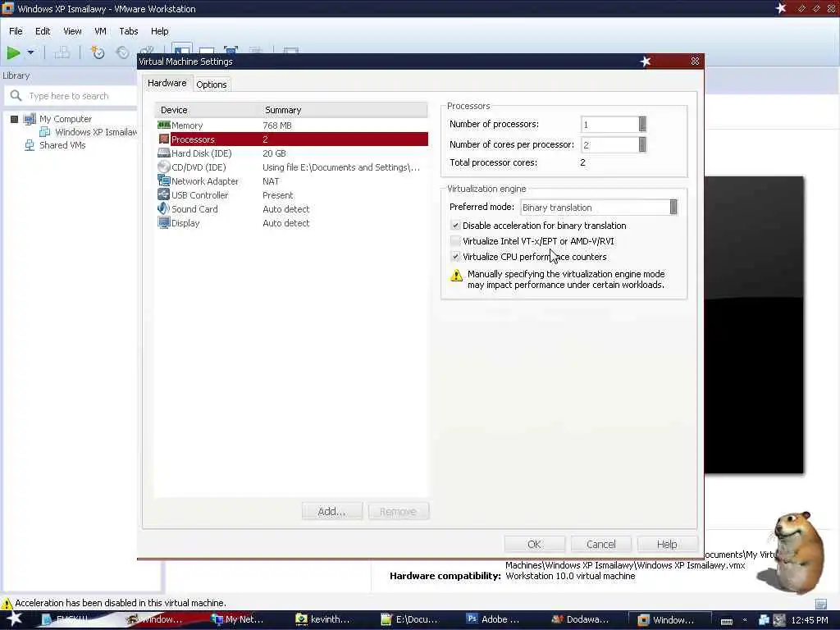This screenshot has height=630, width=840.
Task: Open the Start button on the taskbar
Action: point(15,619)
